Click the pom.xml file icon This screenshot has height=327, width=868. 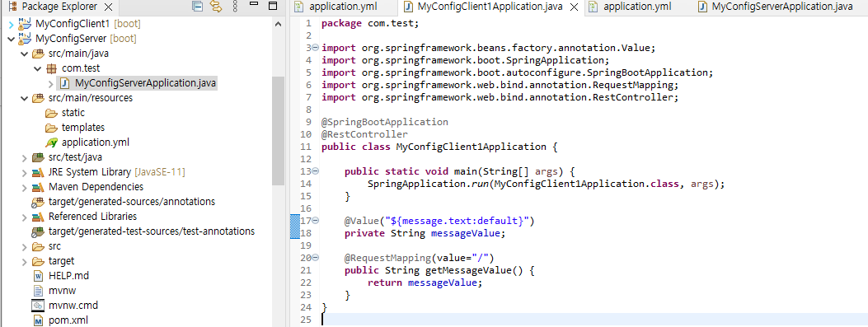(x=38, y=320)
